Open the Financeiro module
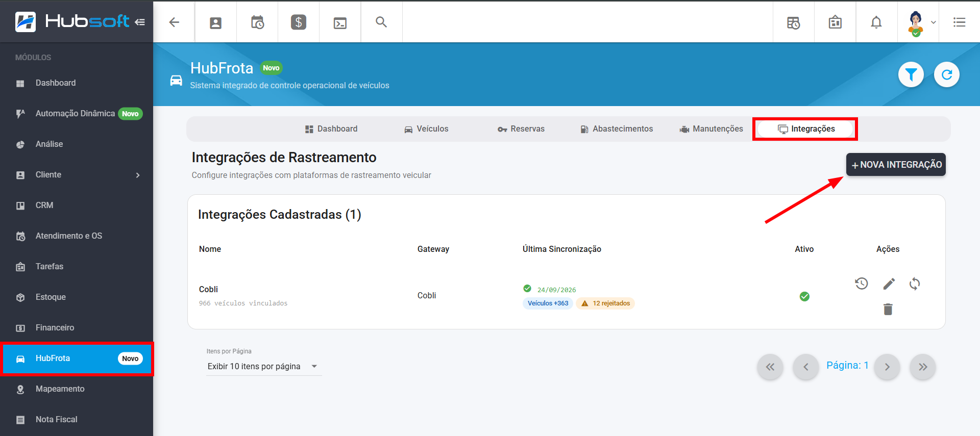980x436 pixels. (x=77, y=328)
